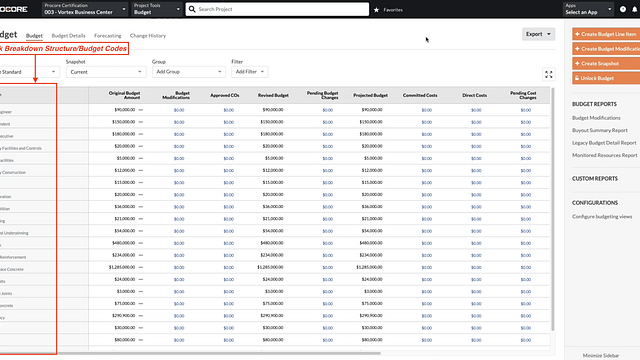Click Direct Costs $0.00 in the $234,000.00 row
Screen dimensions: 640x360
[476, 255]
